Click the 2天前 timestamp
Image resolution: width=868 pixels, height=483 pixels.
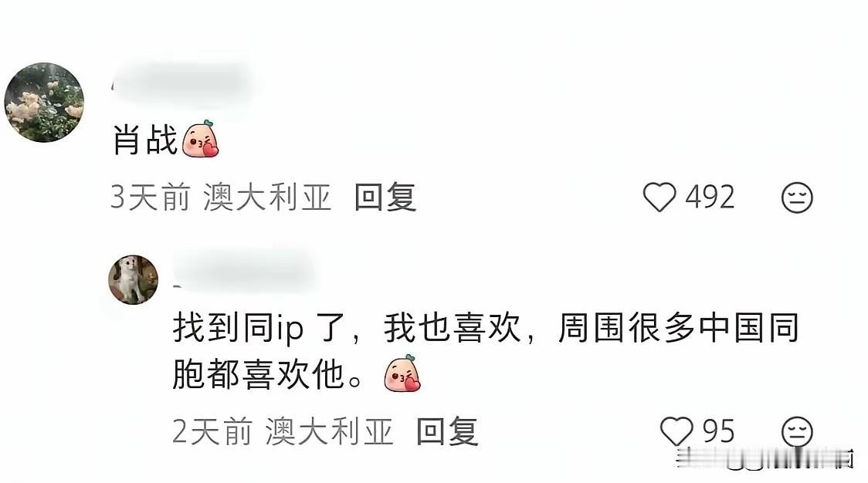212,431
